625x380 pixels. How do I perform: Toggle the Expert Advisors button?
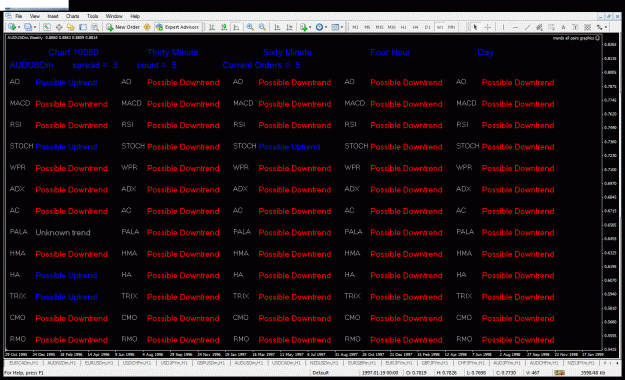click(x=177, y=27)
